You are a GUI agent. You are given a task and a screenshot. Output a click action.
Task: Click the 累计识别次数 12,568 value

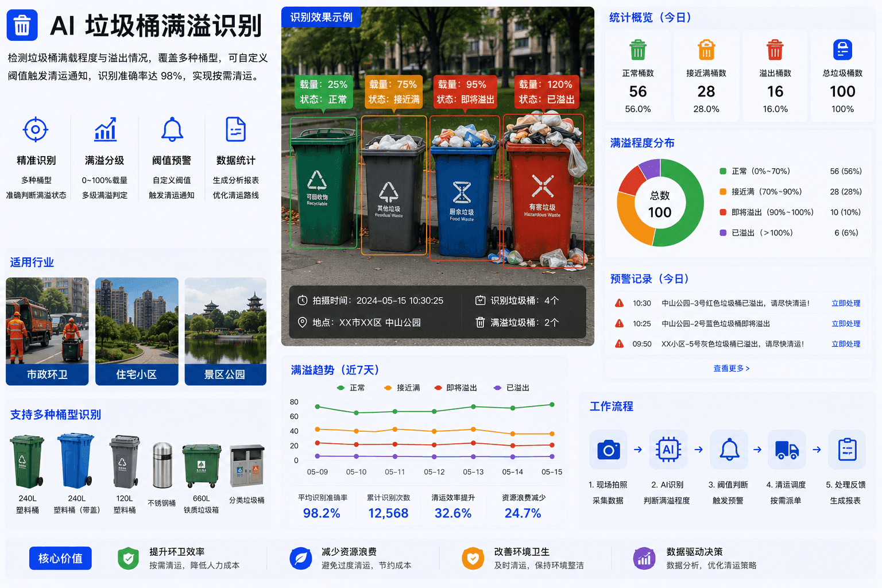[388, 513]
